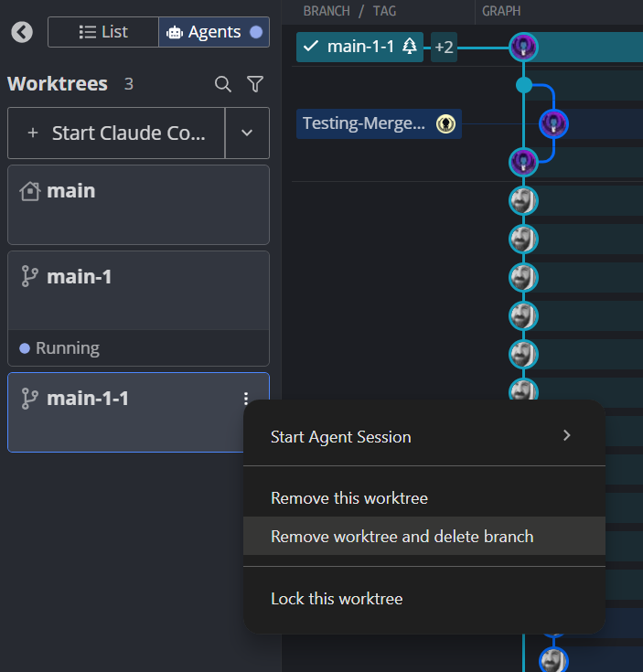Switch to the List view tab
The width and height of the screenshot is (643, 672).
tap(103, 32)
